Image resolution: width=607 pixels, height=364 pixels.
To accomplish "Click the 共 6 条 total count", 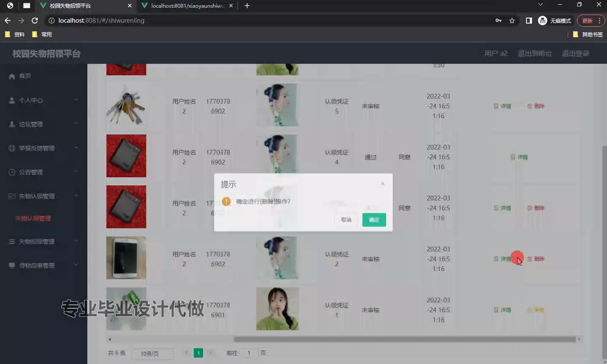I will (117, 353).
